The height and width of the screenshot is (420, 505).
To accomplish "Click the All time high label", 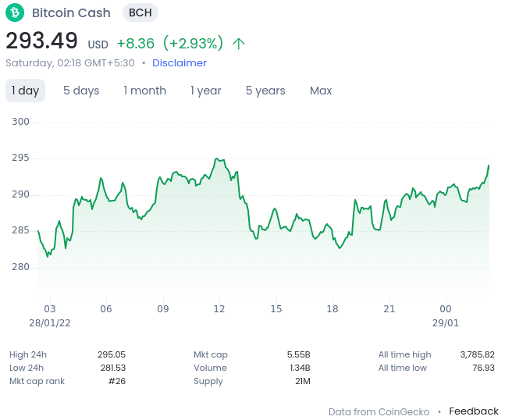I will coord(405,354).
